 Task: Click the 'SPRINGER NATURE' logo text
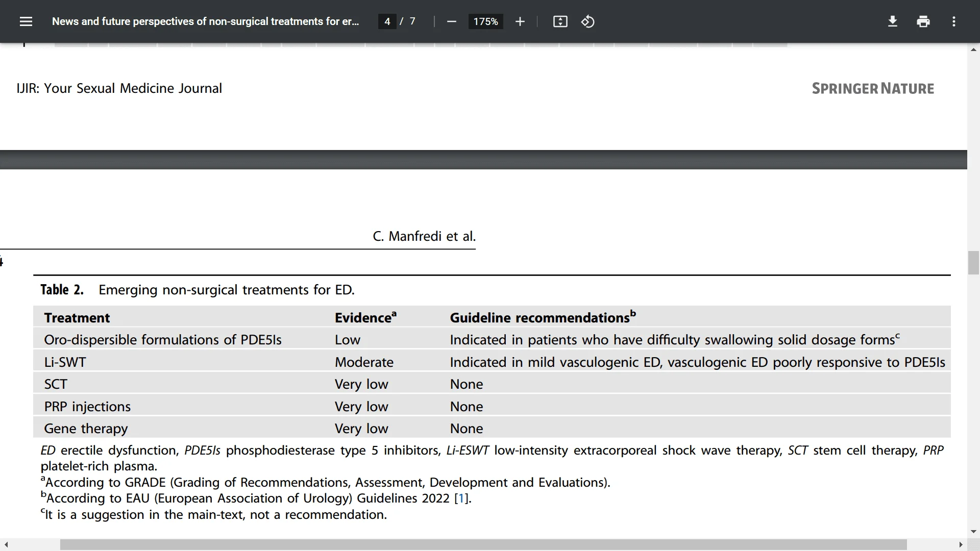click(x=873, y=89)
